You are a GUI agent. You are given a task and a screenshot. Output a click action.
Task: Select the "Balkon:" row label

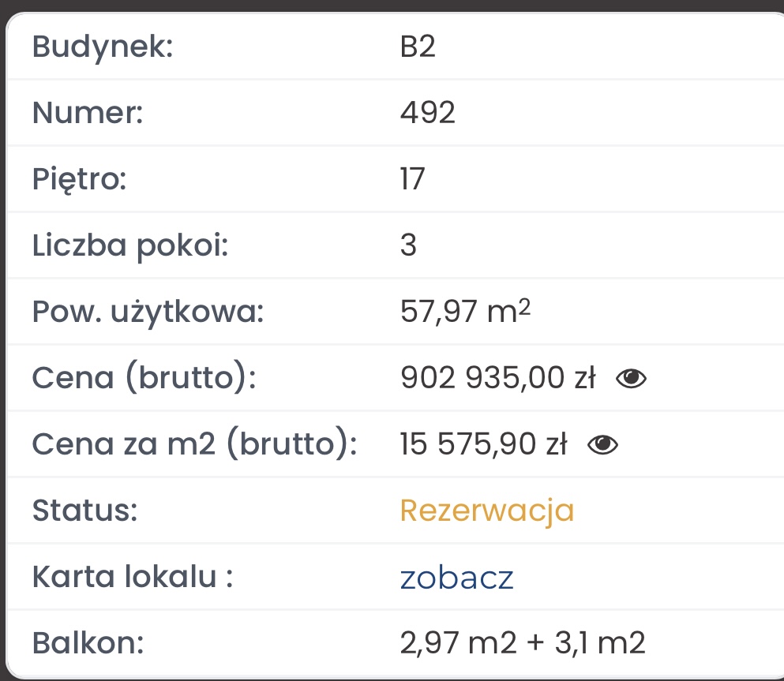pyautogui.click(x=88, y=643)
